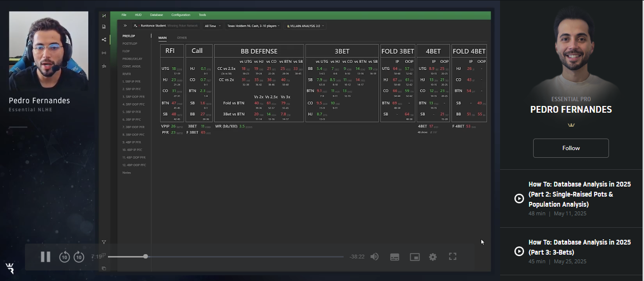Open video player settings gear
The image size is (644, 281).
(x=433, y=257)
